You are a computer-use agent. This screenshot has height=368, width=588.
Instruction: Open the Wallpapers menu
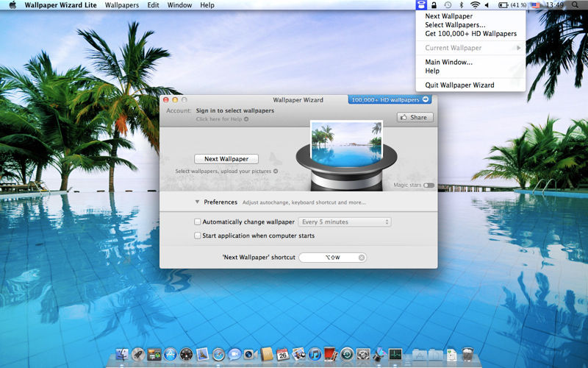click(122, 5)
